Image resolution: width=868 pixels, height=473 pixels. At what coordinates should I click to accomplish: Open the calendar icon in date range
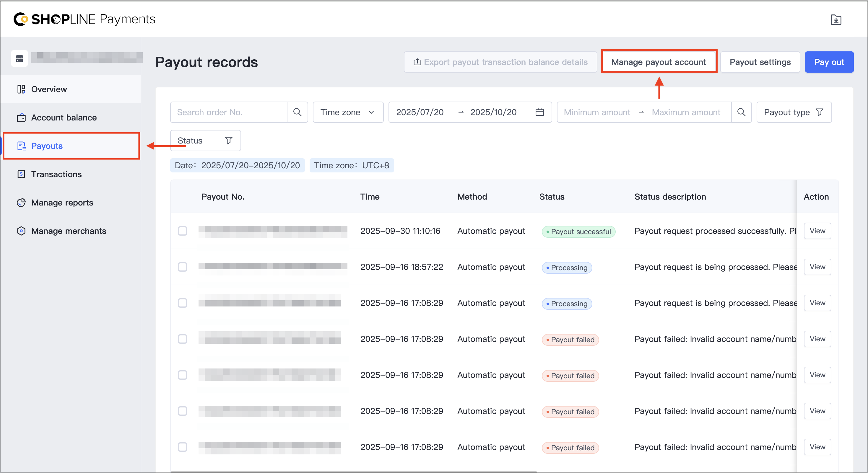(539, 112)
